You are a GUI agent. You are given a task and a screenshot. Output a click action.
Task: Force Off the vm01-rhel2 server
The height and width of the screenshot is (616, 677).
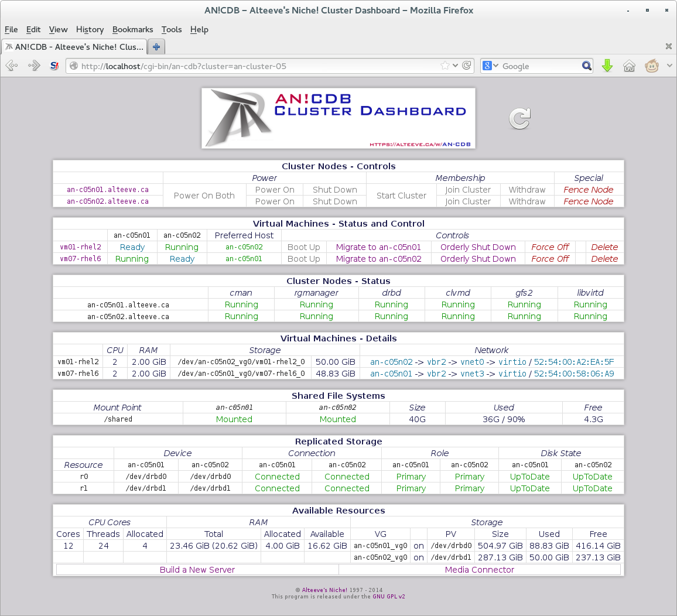tap(550, 247)
